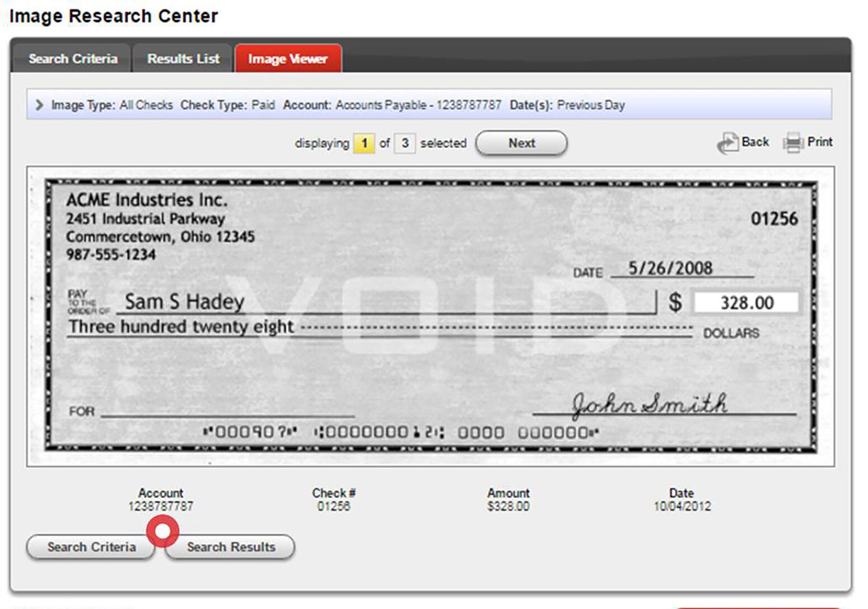Image resolution: width=868 pixels, height=609 pixels.
Task: Click the current image number box
Action: tap(364, 143)
